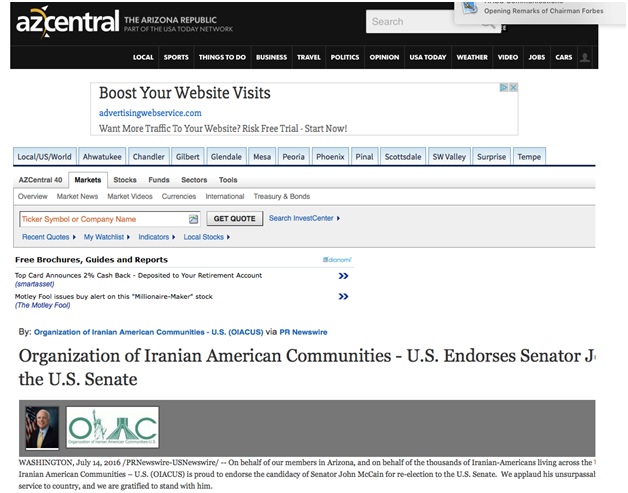Viewport: 628px width, 493px height.
Task: Open the Overview sub-tab
Action: 33,196
